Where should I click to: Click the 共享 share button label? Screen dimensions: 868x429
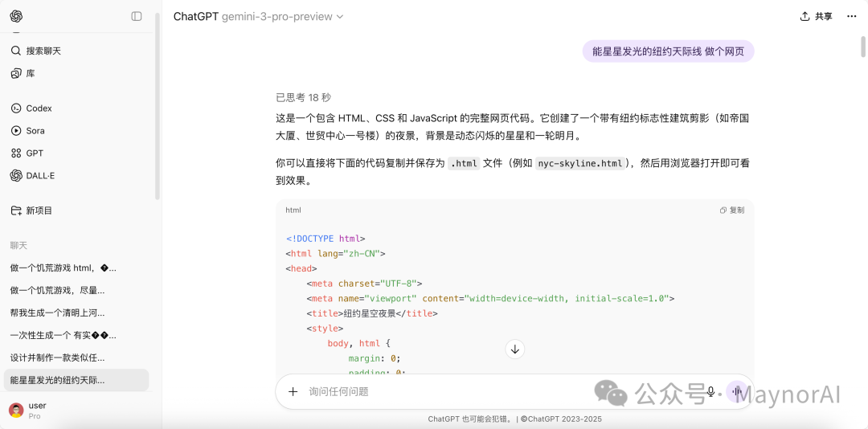823,17
